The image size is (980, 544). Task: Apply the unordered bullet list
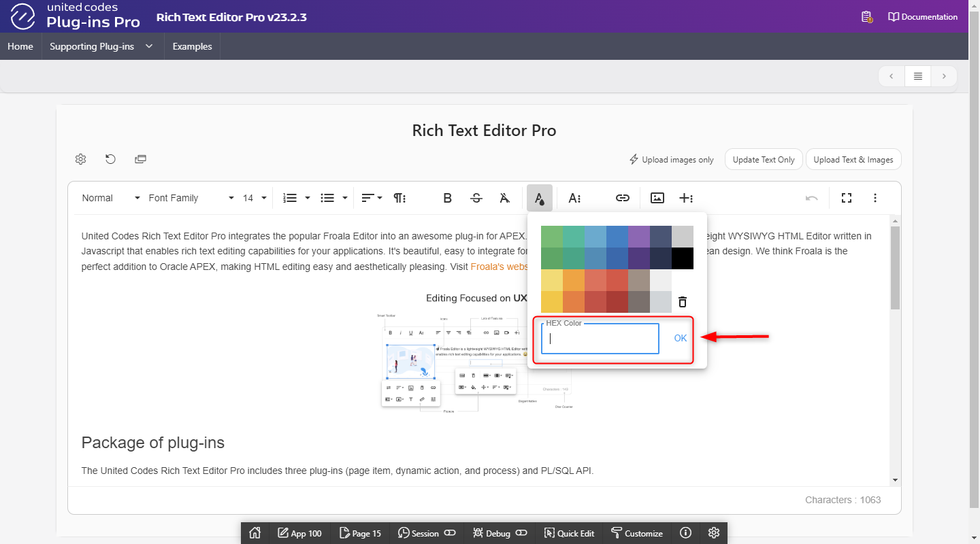click(327, 198)
